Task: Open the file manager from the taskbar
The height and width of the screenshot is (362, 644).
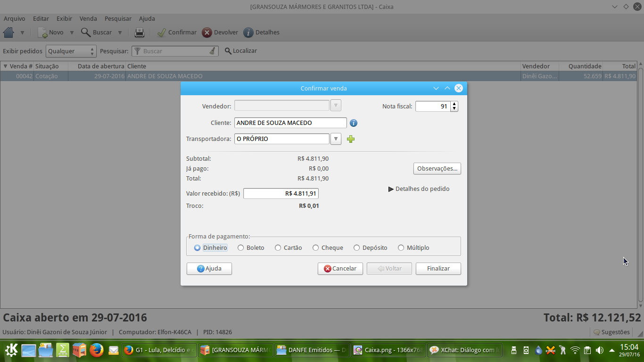Action: click(46, 350)
